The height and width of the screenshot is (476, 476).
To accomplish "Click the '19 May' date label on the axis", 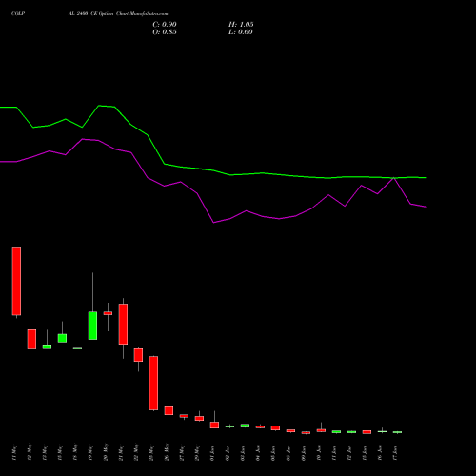I will [x=90, y=453].
